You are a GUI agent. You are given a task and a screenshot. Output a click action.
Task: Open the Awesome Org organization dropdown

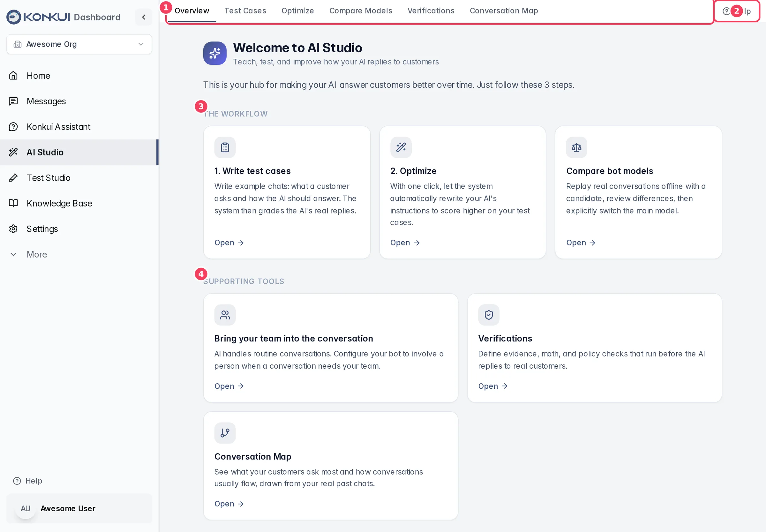coord(79,44)
